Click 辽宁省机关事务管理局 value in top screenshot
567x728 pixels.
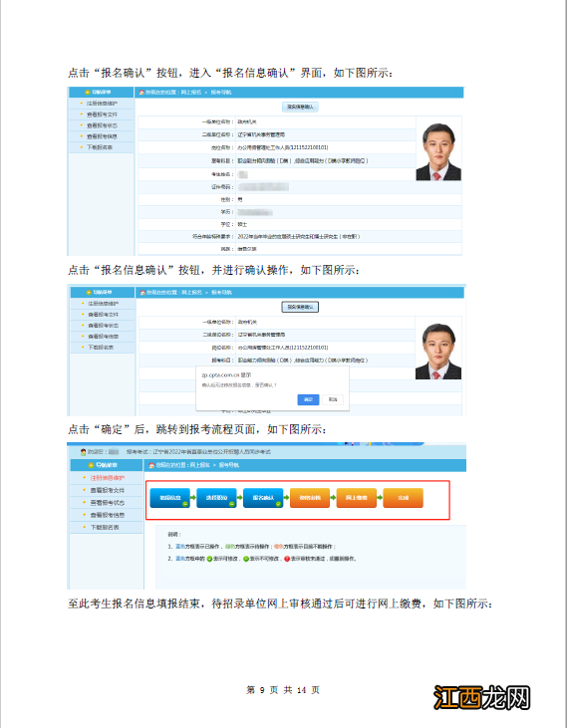coord(261,134)
